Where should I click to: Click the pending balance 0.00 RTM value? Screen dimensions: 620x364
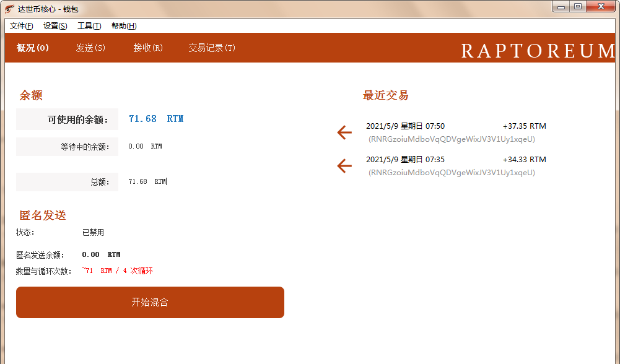coord(145,146)
